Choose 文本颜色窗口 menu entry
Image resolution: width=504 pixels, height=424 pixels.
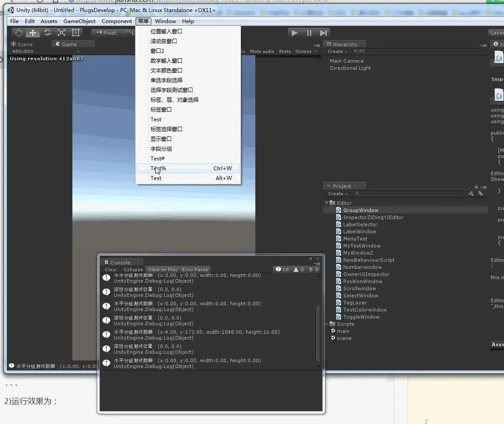point(188,71)
